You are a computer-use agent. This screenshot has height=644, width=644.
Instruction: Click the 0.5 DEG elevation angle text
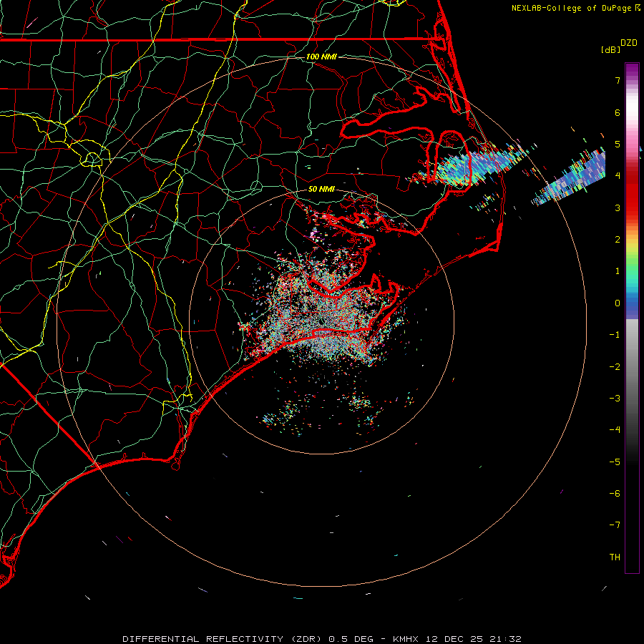click(351, 639)
